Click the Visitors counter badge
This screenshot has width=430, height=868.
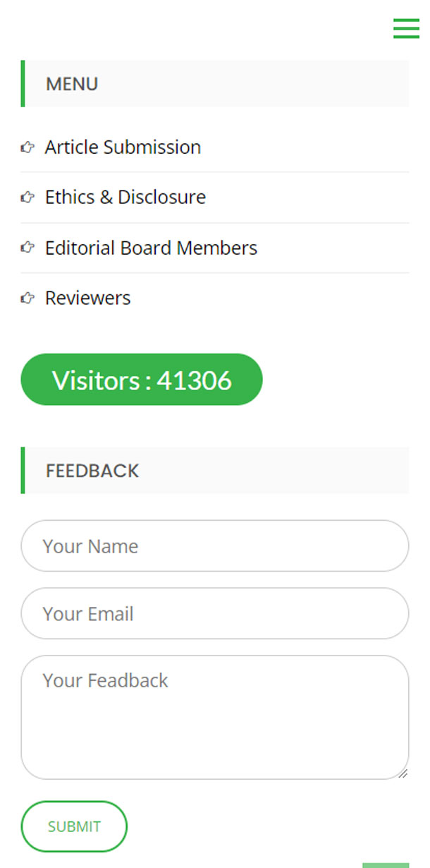(x=142, y=380)
